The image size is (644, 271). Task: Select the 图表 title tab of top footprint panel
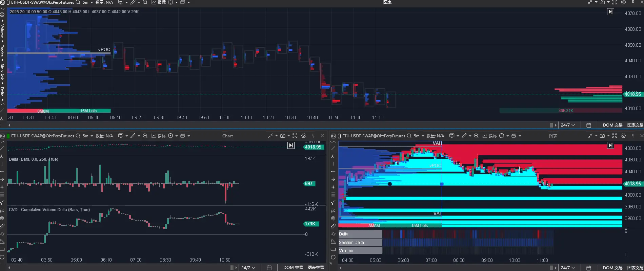387,2
